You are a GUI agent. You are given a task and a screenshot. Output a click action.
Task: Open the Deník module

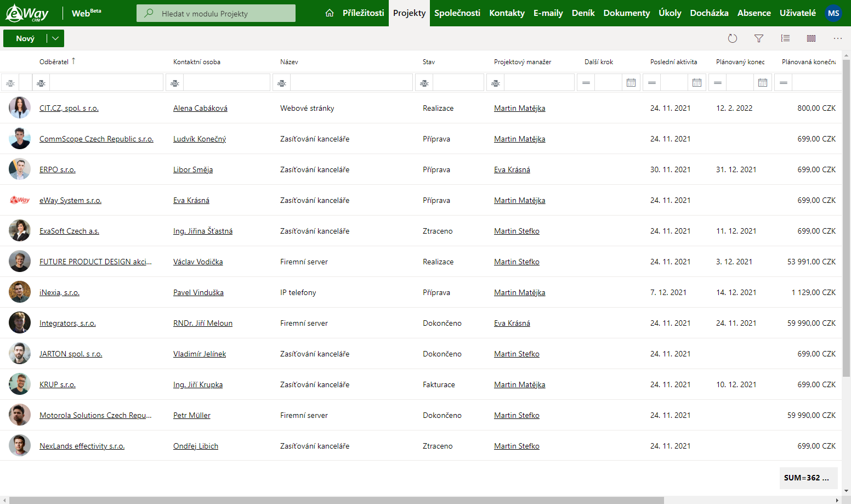coord(583,13)
